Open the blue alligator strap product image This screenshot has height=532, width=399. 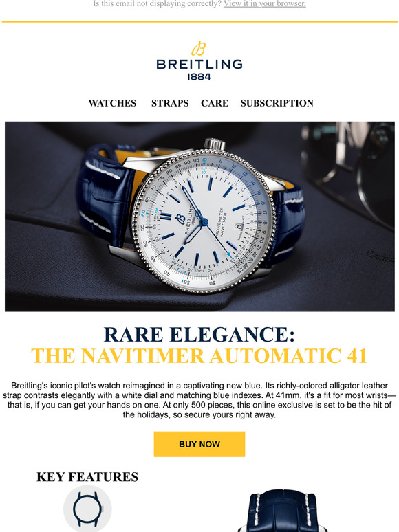click(x=283, y=511)
